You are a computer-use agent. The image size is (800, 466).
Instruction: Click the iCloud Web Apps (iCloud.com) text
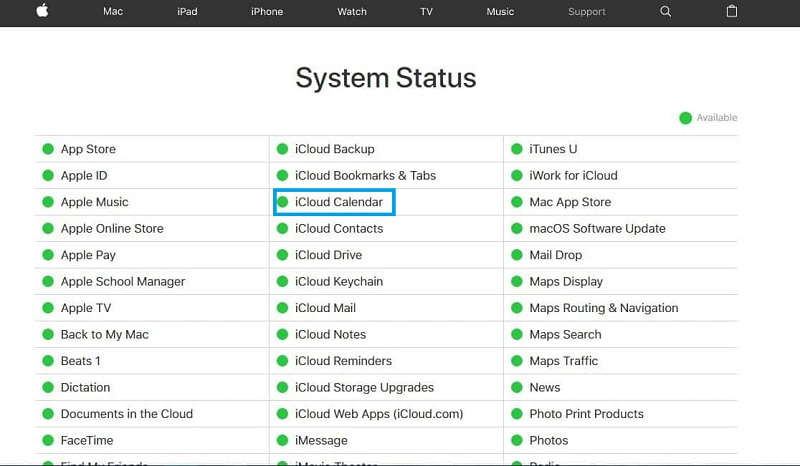[x=379, y=414]
